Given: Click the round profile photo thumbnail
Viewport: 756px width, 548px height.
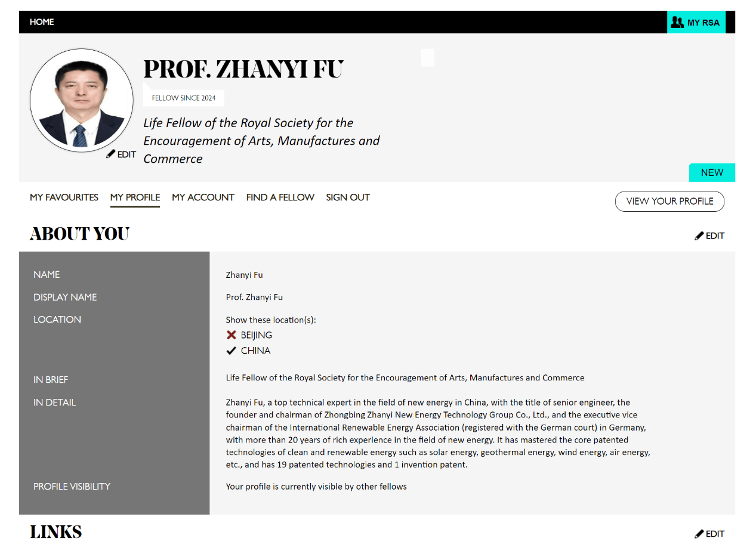Looking at the screenshot, I should [82, 100].
